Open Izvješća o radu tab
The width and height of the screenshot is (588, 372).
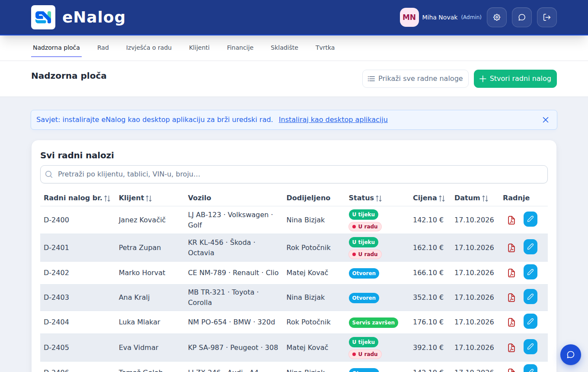(x=149, y=48)
